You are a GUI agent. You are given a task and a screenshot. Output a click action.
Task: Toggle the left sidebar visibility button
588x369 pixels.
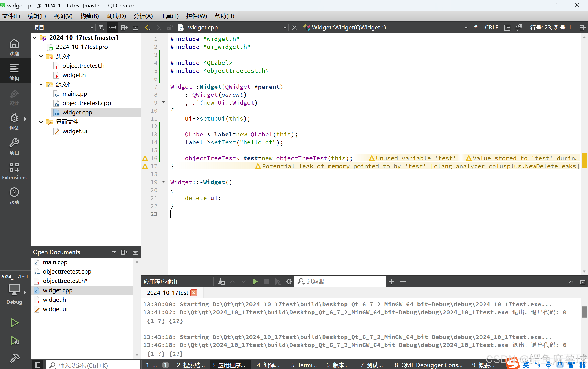tap(37, 365)
